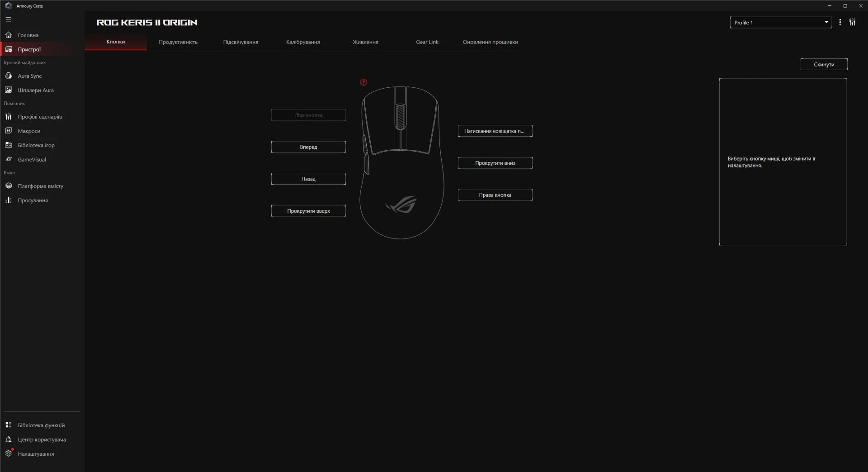Open Бібліотека ігор in the sidebar
This screenshot has height=472, width=868.
(42, 145)
